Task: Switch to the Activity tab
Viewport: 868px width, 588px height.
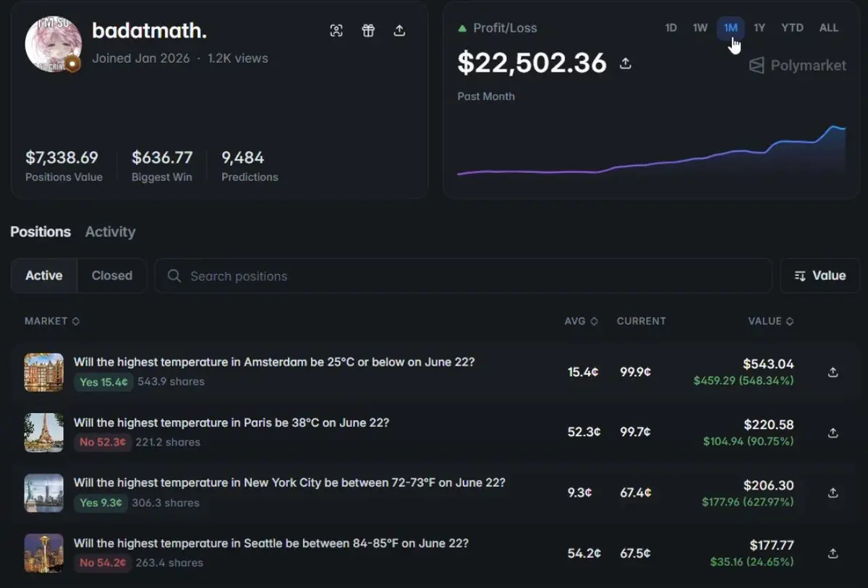Action: [x=110, y=231]
